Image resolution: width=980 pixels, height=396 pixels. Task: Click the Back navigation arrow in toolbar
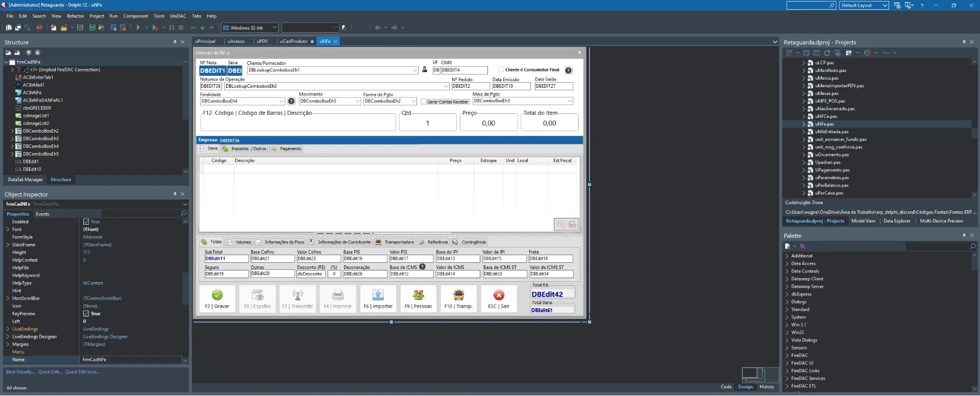(x=378, y=28)
